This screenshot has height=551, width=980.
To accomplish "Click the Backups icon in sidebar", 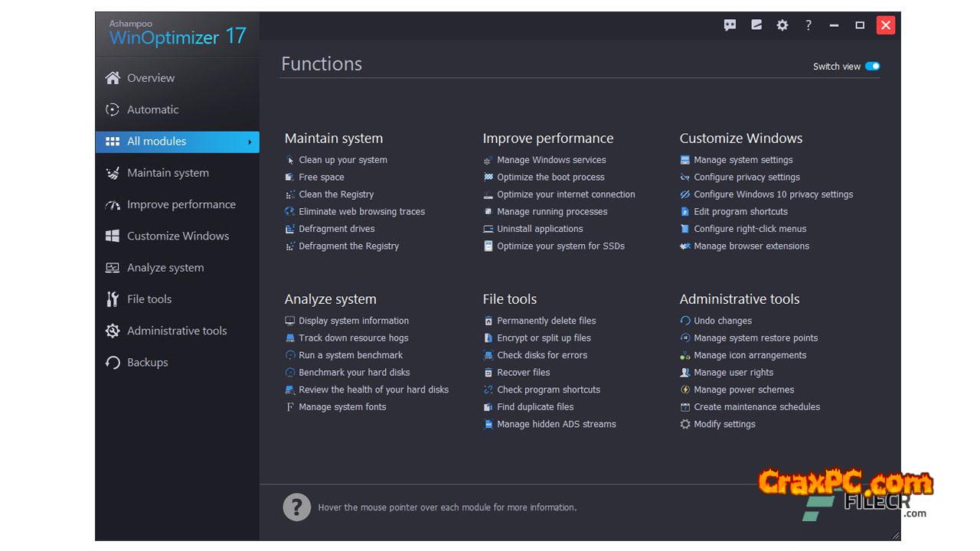I will click(x=113, y=363).
